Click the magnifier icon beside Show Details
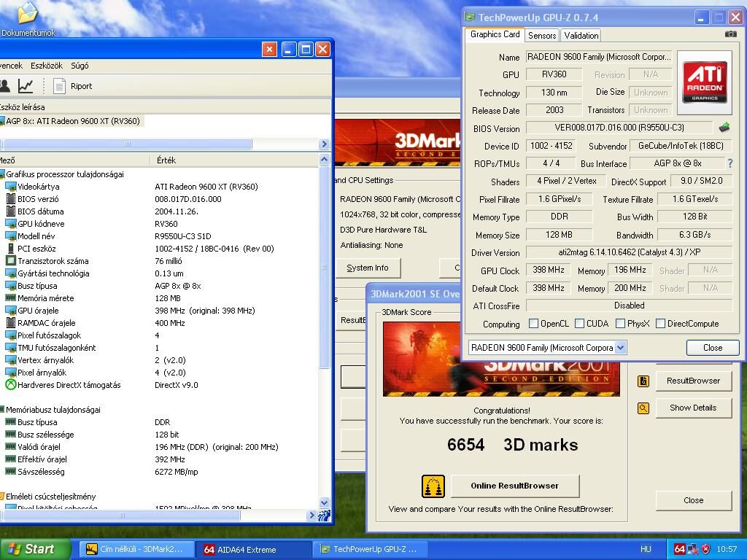The image size is (747, 560). (x=643, y=408)
